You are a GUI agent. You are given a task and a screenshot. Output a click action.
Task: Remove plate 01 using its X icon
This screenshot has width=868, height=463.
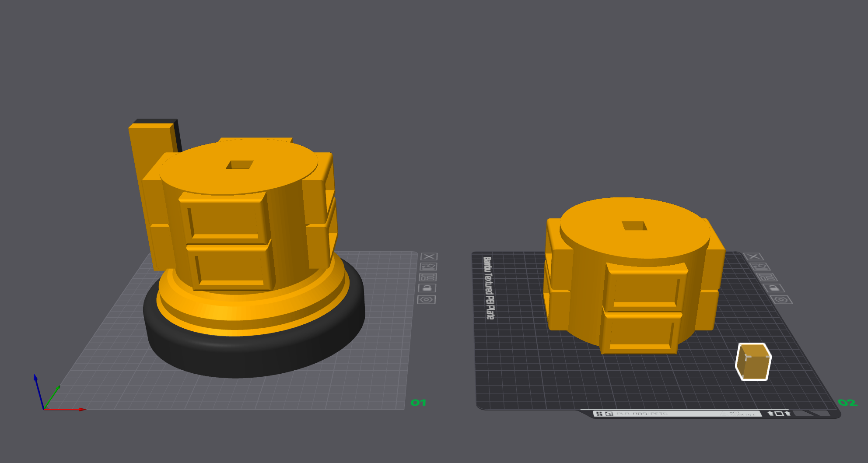429,256
